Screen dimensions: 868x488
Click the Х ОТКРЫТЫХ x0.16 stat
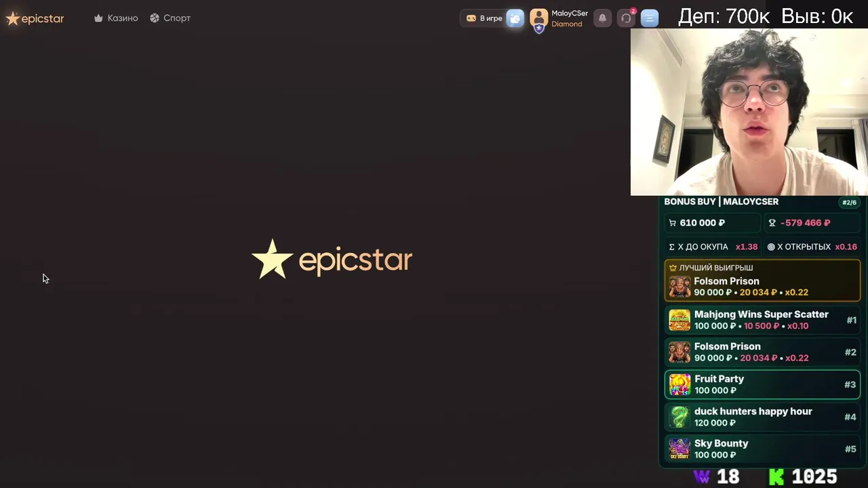812,247
